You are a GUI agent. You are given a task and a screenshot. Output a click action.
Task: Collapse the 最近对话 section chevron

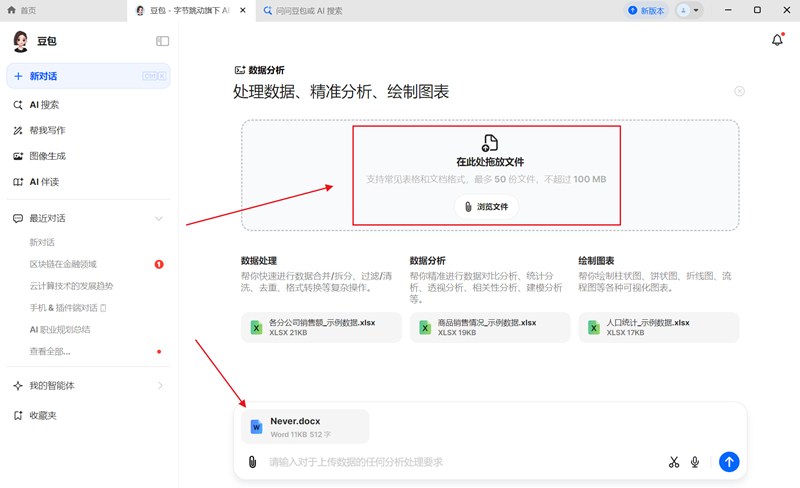pos(159,218)
